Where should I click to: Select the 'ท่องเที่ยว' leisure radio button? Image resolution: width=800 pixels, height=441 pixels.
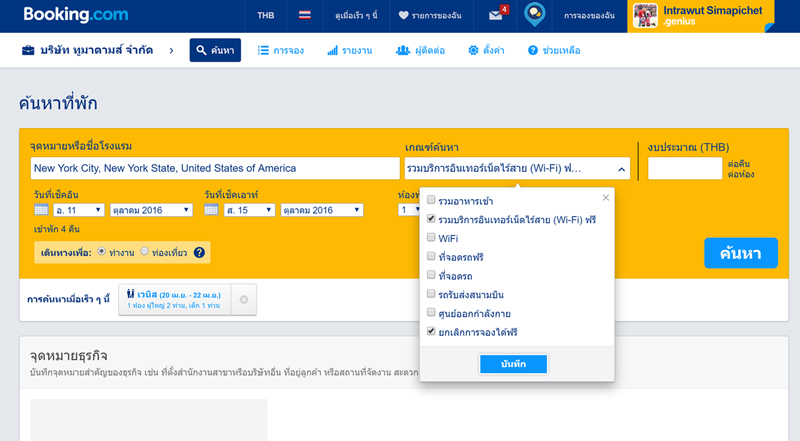pyautogui.click(x=145, y=252)
